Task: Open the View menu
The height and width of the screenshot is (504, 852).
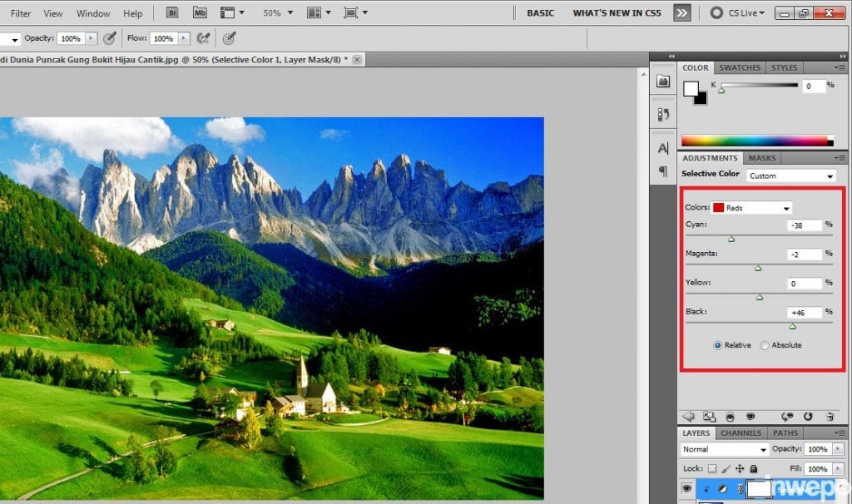Action: click(52, 13)
